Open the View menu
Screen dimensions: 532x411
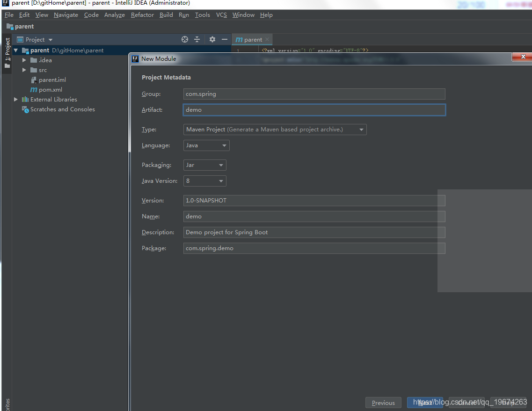point(42,15)
